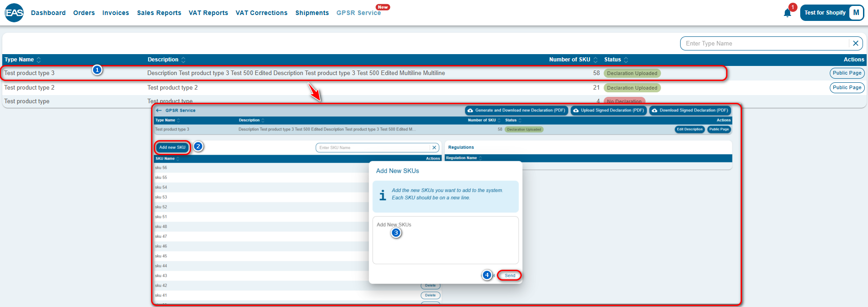The width and height of the screenshot is (868, 307).
Task: Click Generate and Download new Declaration button
Action: [x=516, y=111]
